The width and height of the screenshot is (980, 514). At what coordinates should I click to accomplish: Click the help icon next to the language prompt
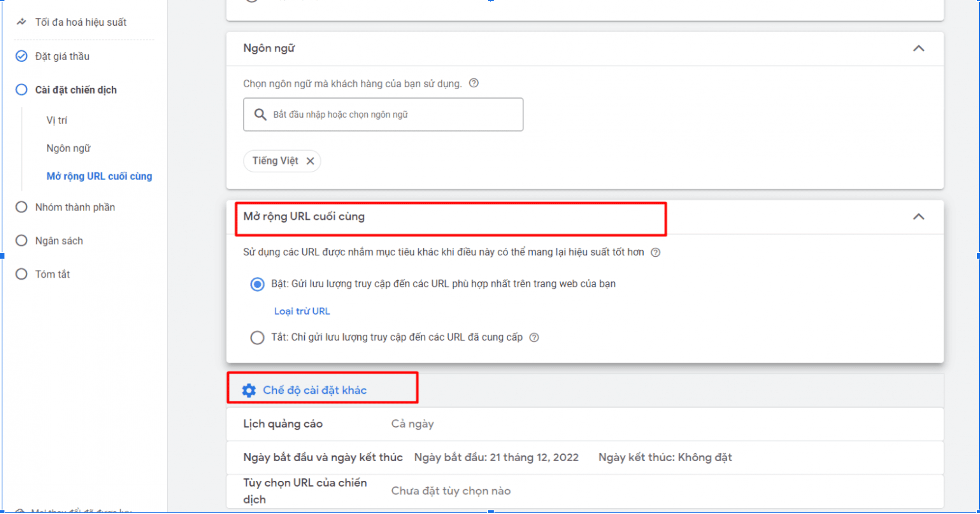[474, 83]
